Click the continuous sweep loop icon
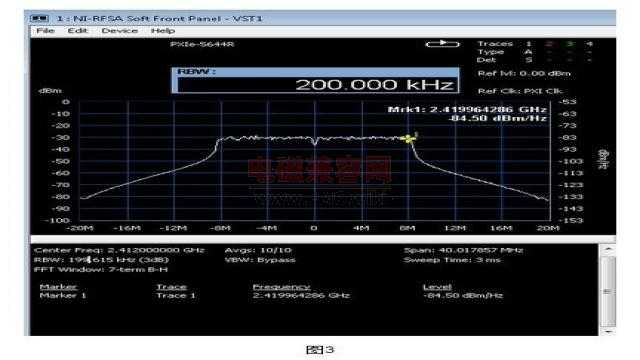The image size is (640, 360). [442, 44]
